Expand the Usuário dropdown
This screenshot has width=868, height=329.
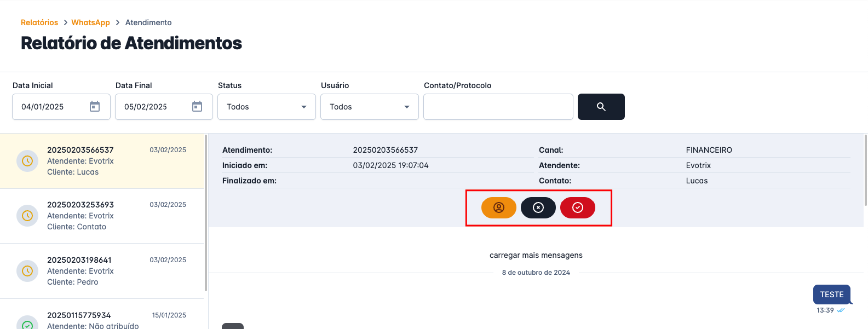click(x=369, y=107)
